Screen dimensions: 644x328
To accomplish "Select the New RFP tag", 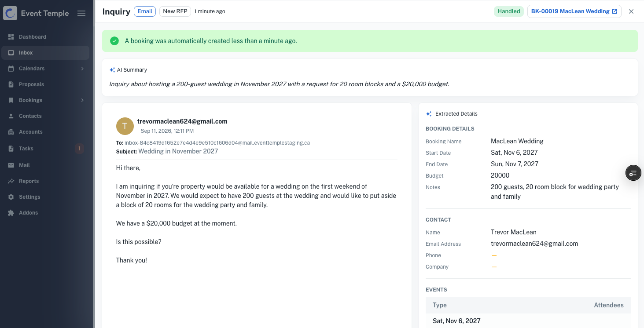I will (175, 11).
